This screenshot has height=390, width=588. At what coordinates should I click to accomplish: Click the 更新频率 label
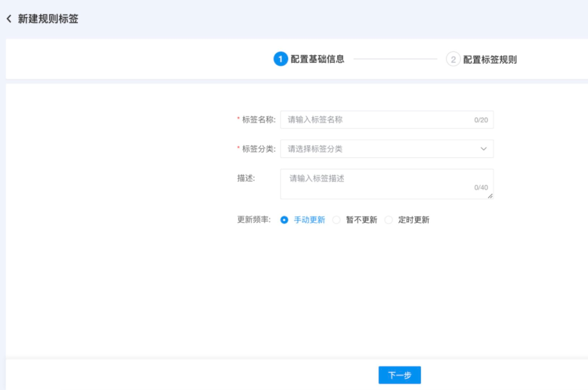[x=254, y=220]
